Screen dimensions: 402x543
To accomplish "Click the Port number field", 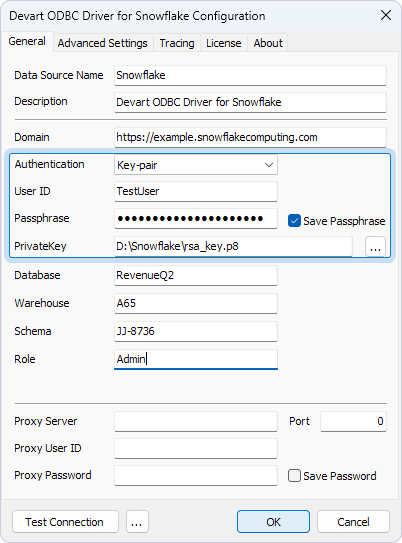I will [353, 421].
